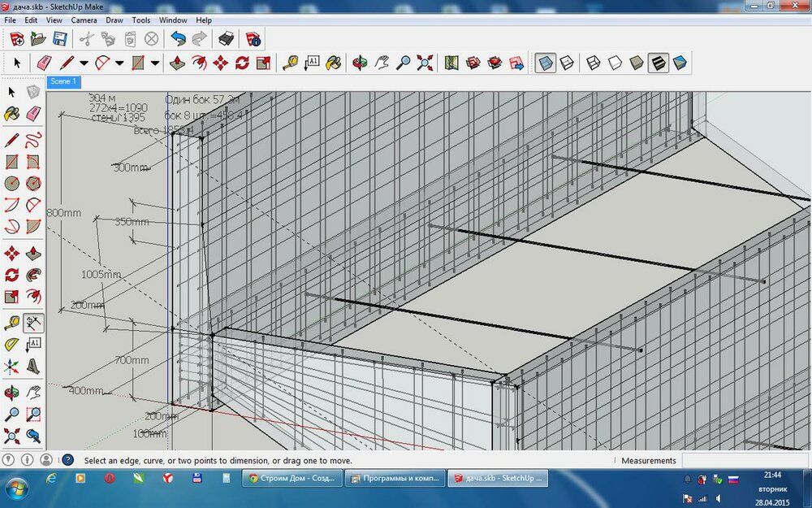Screen dimensions: 812x508
Task: Select the Eraser tool in top toolbar
Action: (x=44, y=63)
